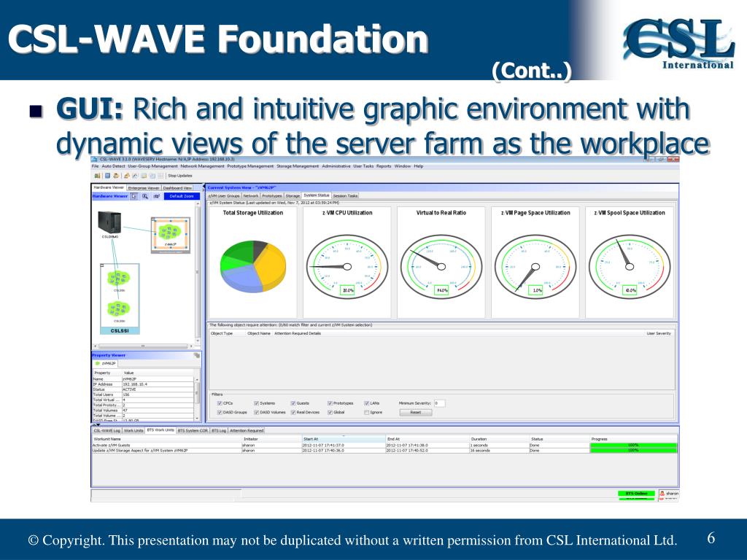Click the Start At column header

coord(344,439)
